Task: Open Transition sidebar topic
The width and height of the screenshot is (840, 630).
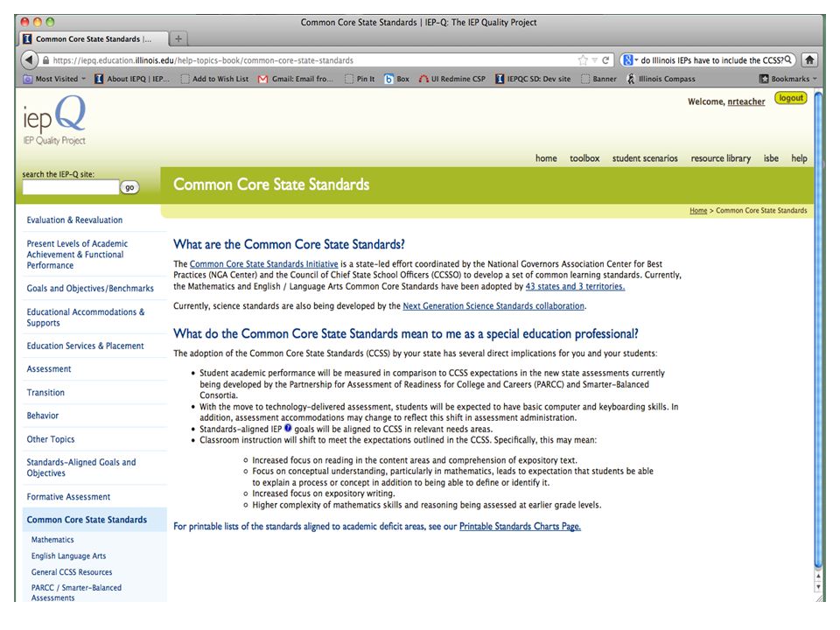Action: point(45,392)
